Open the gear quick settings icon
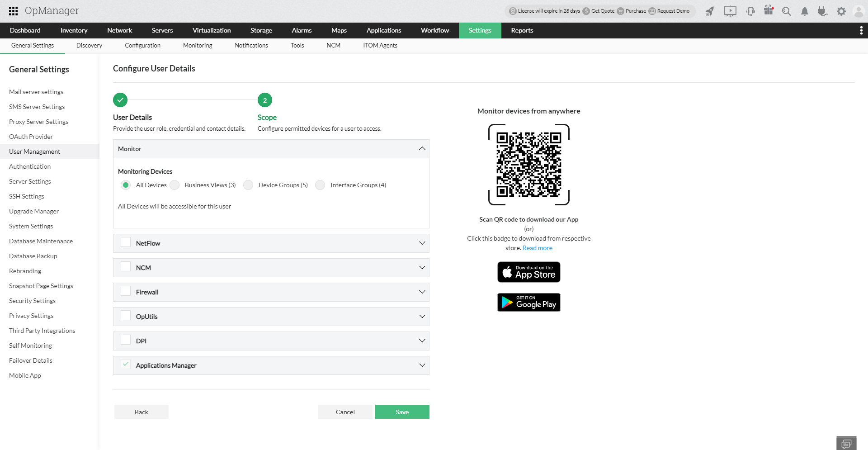Viewport: 868px width, 450px height. [x=841, y=11]
